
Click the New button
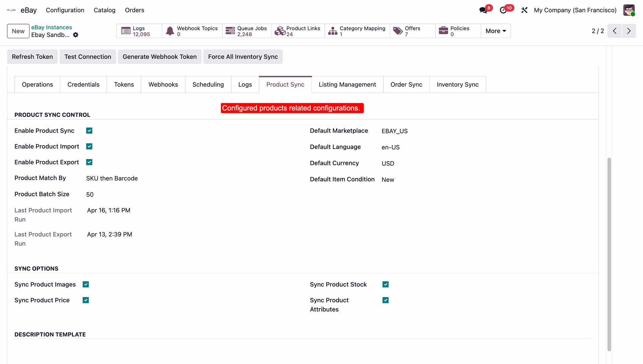click(18, 31)
